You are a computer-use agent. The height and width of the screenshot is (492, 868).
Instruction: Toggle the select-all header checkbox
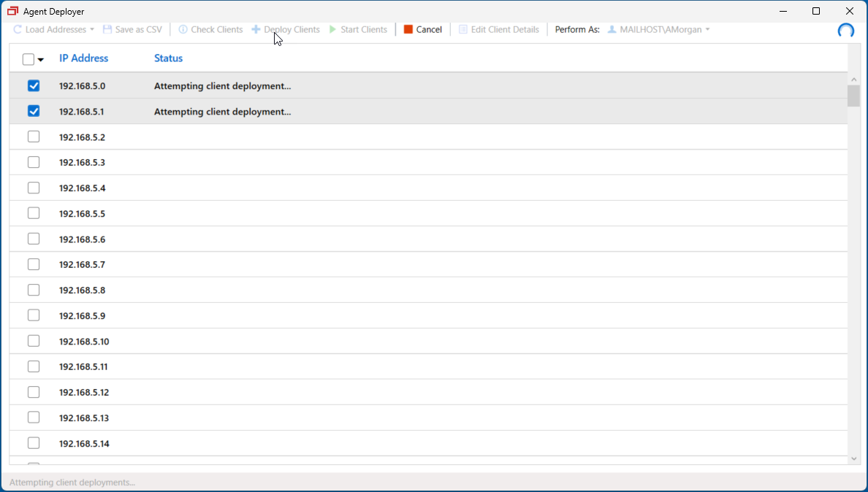(28, 59)
